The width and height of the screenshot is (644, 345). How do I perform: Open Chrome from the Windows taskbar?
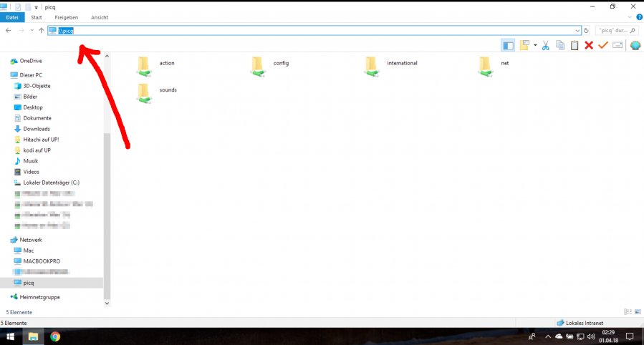55,336
